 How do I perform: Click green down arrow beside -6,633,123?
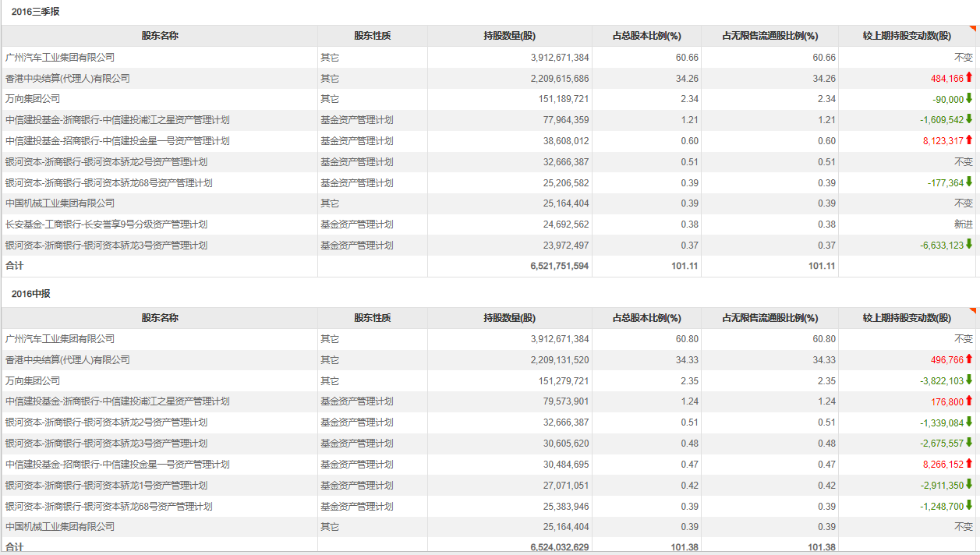pos(969,245)
